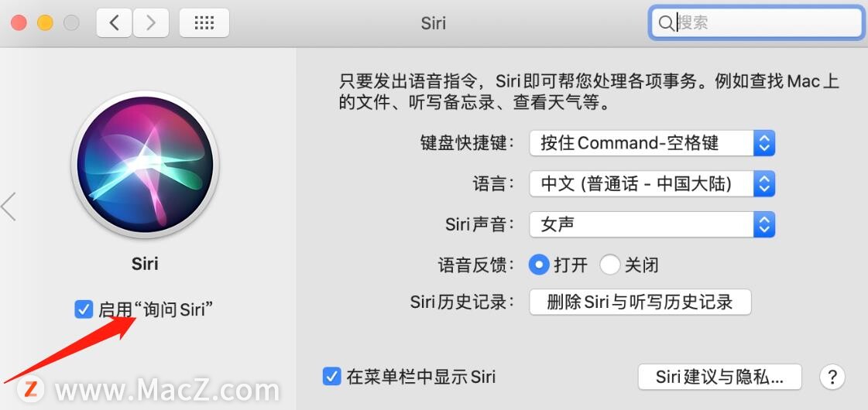Click into the 搜索 search field
The image size is (868, 410).
(x=756, y=23)
